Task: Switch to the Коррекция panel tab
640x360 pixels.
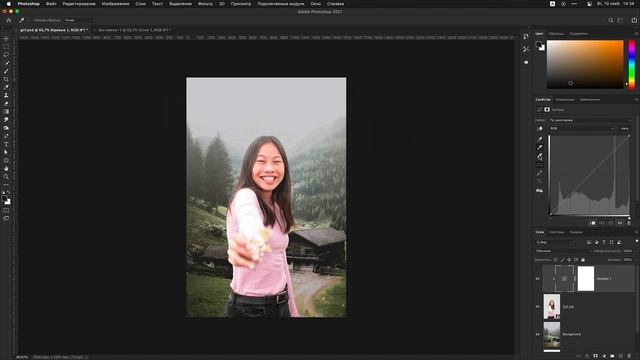Action: (x=565, y=100)
